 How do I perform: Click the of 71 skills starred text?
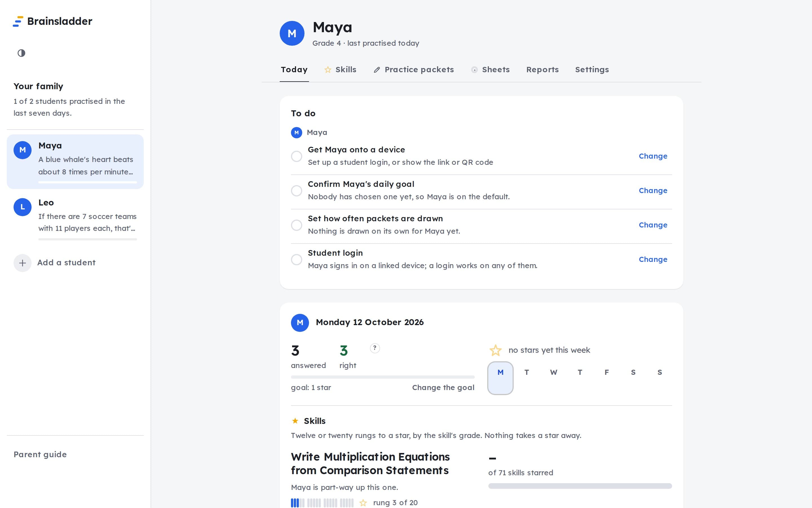pyautogui.click(x=520, y=473)
